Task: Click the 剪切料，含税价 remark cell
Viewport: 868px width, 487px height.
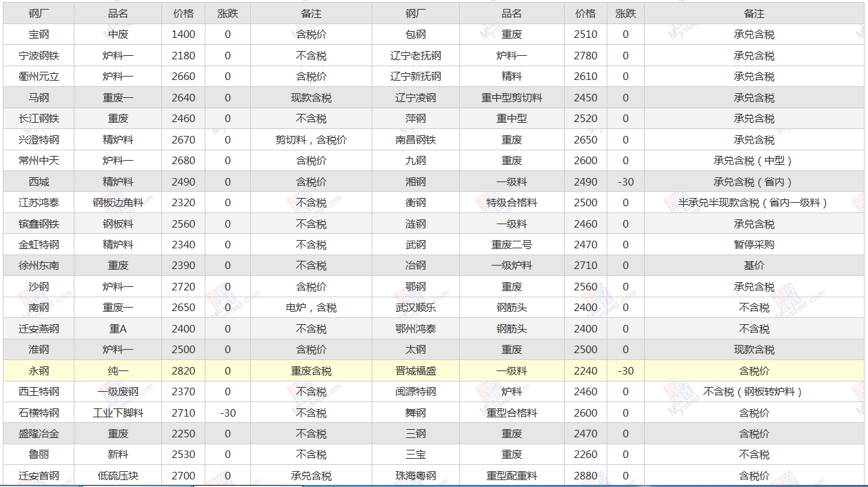Action: tap(311, 140)
